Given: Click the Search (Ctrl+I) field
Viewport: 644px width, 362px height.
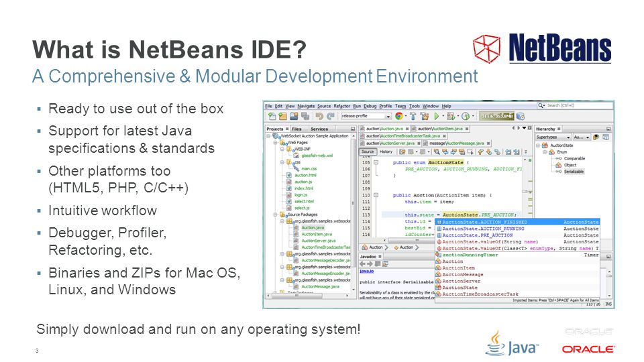Looking at the screenshot, I should pyautogui.click(x=575, y=105).
